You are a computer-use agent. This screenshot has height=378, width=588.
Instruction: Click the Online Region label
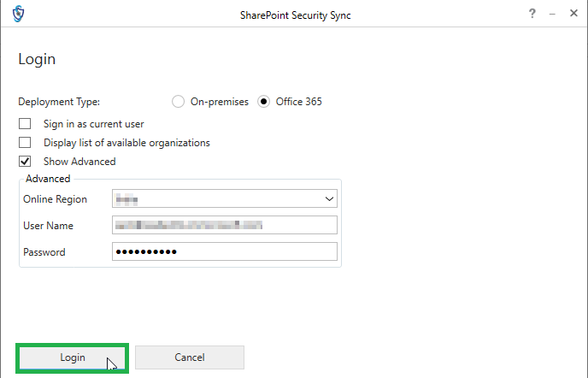(55, 199)
